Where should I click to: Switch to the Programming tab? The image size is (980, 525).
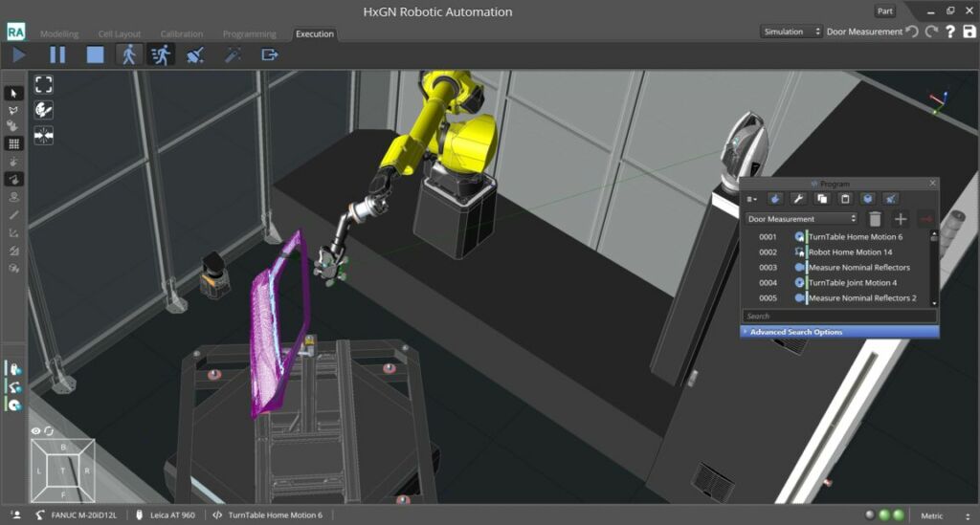[x=249, y=34]
